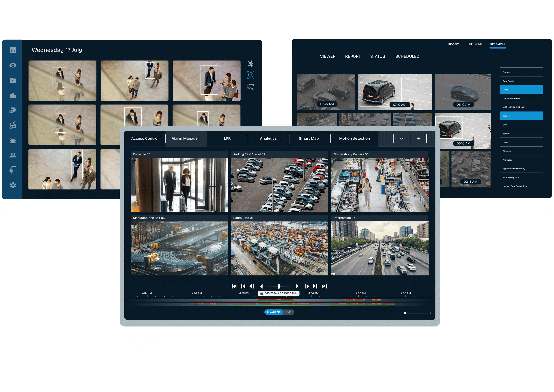The width and height of the screenshot is (554, 392).
Task: Click the eye view icon in sidebar
Action: pyautogui.click(x=13, y=65)
